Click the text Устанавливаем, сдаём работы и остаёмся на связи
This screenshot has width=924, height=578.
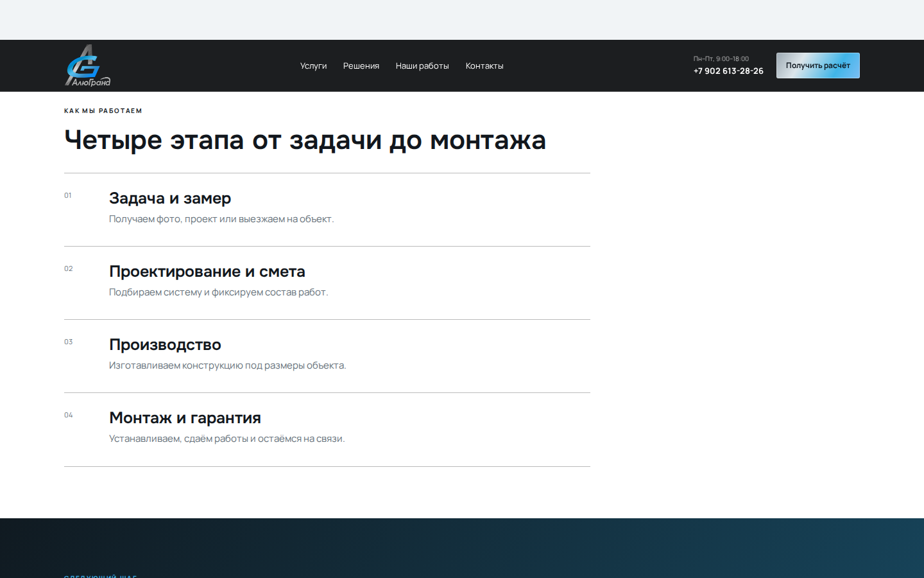[227, 439]
